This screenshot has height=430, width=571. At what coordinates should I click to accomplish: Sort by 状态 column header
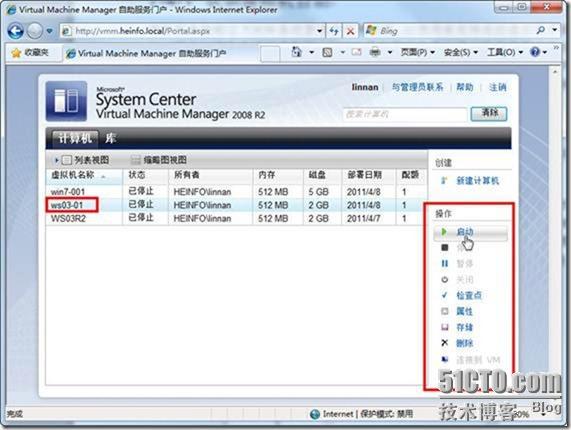(x=146, y=175)
